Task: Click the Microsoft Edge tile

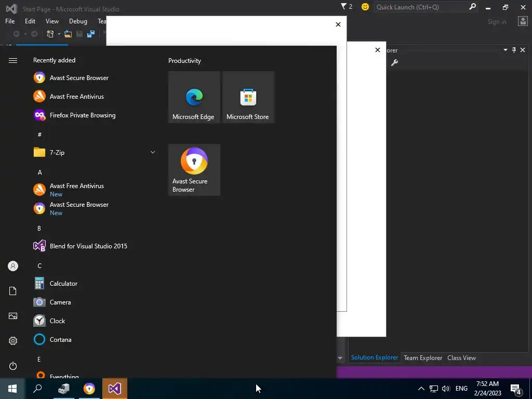Action: tap(194, 97)
